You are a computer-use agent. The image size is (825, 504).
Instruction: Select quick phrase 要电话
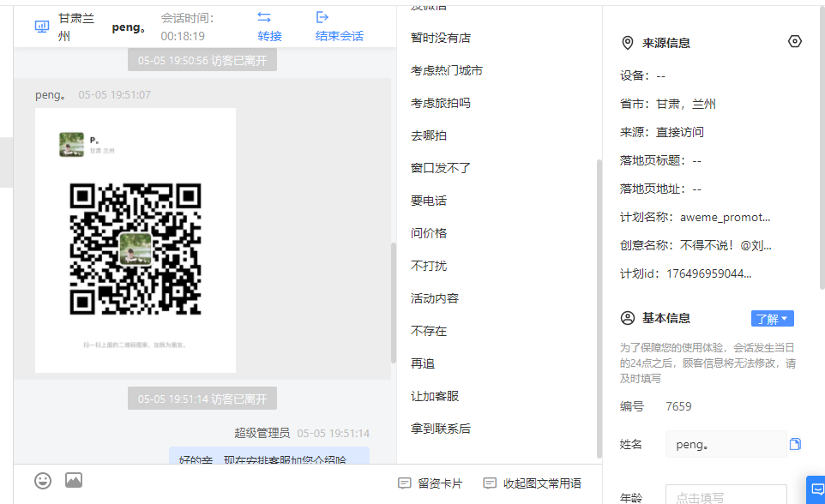pyautogui.click(x=428, y=201)
